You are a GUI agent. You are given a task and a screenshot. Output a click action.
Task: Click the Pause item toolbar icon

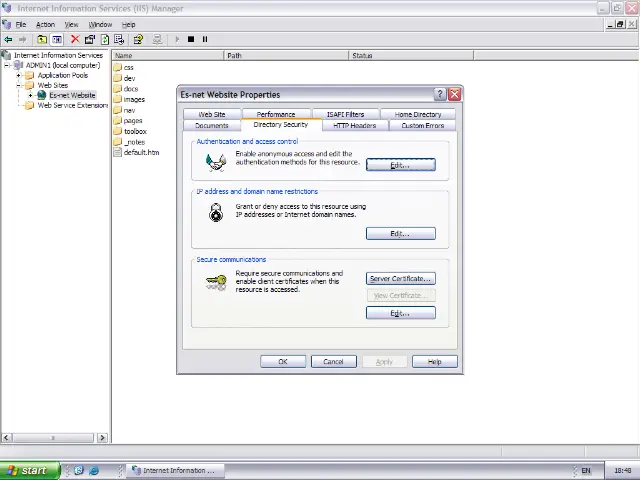[x=205, y=39]
